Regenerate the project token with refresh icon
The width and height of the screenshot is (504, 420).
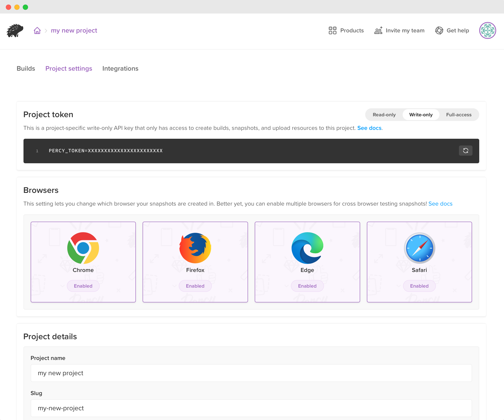[465, 151]
